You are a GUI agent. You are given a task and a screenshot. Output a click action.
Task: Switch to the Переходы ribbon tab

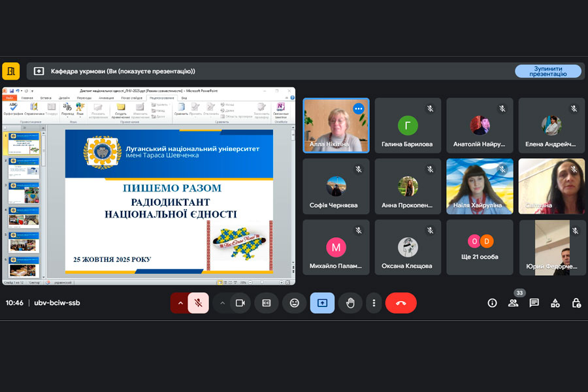click(x=84, y=98)
